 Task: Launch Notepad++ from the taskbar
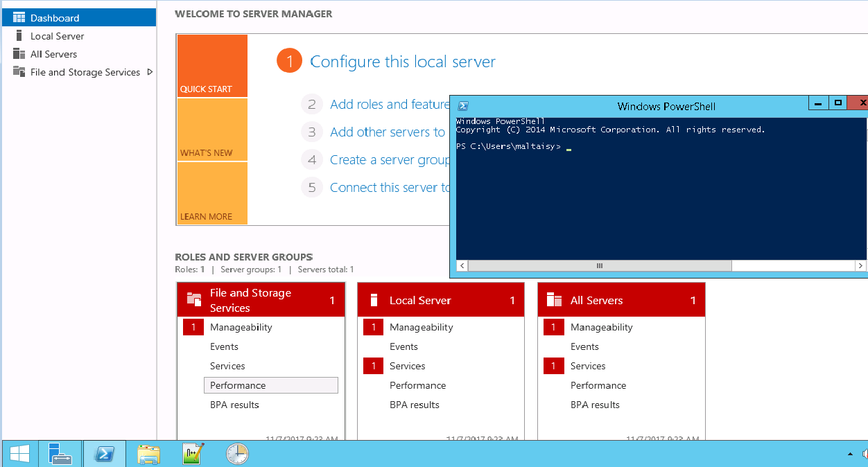click(193, 454)
